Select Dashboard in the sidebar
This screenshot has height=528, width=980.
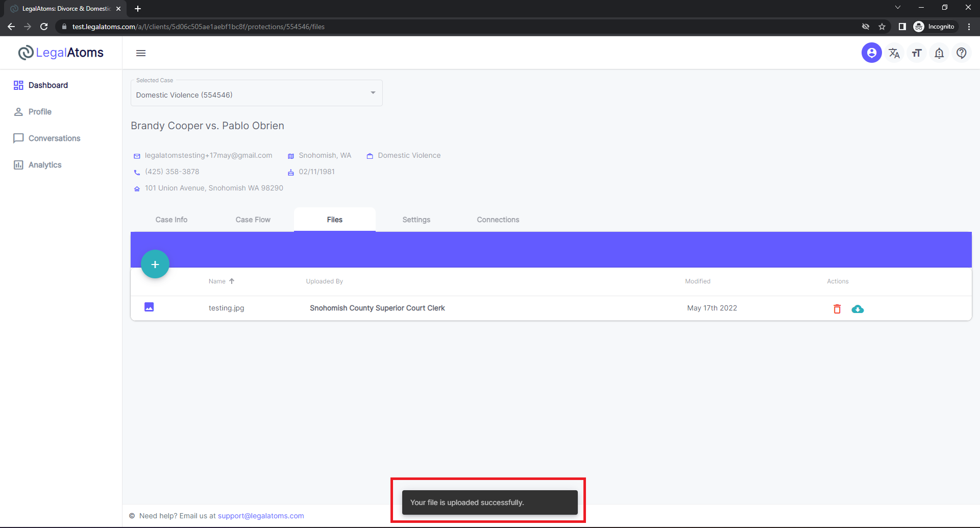pyautogui.click(x=48, y=85)
